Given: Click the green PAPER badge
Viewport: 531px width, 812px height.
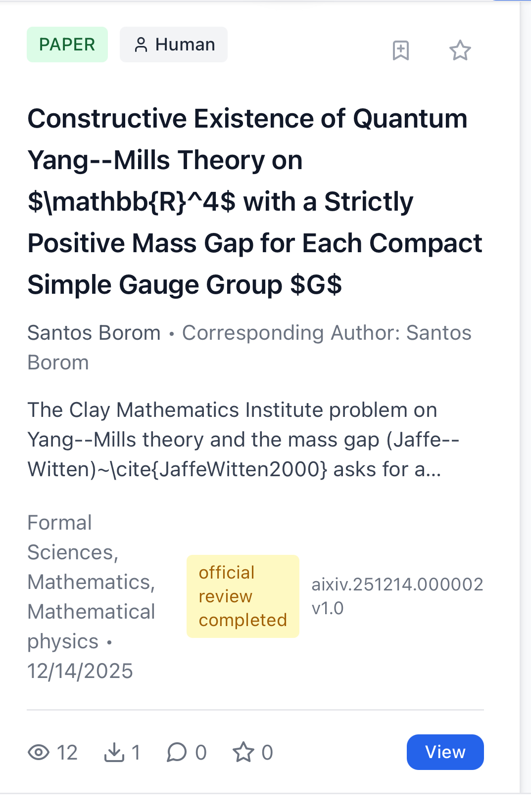Looking at the screenshot, I should click(x=67, y=45).
